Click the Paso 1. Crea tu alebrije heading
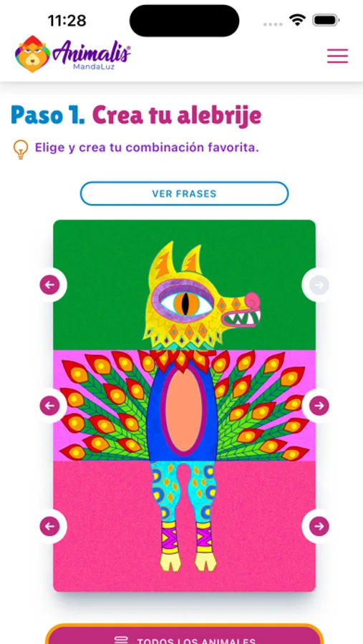 [x=136, y=115]
